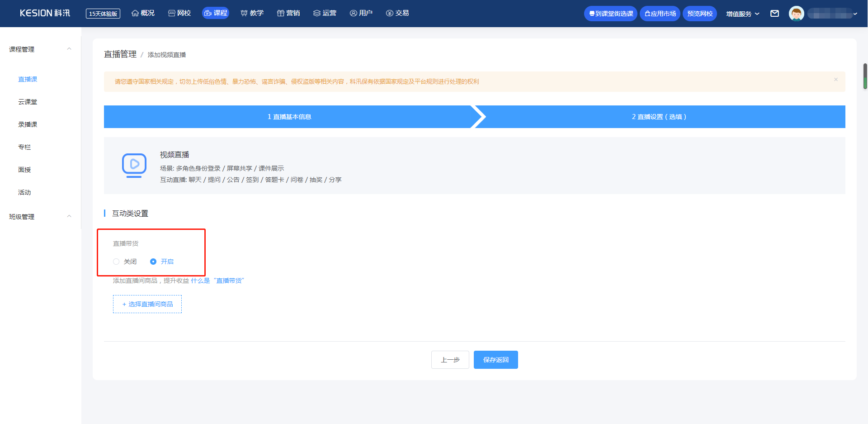The height and width of the screenshot is (424, 868).
Task: Switch to step 1 直播基本信息
Action: pos(289,117)
